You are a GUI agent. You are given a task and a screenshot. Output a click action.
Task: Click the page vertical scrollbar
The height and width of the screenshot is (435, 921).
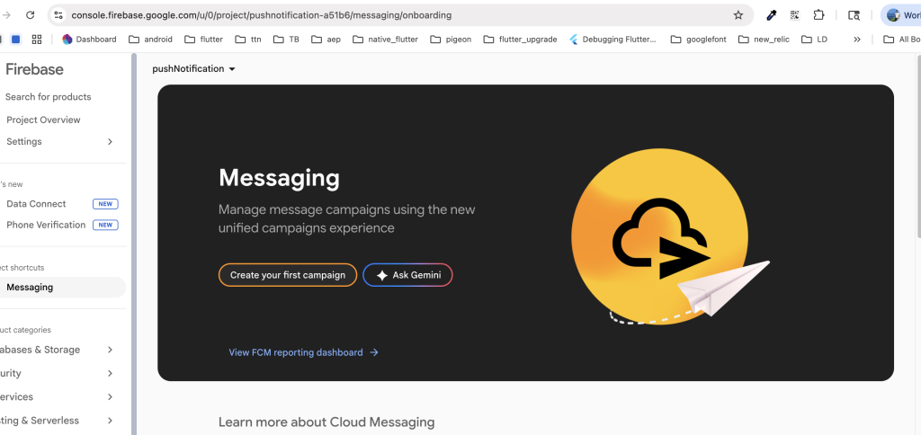[917, 147]
